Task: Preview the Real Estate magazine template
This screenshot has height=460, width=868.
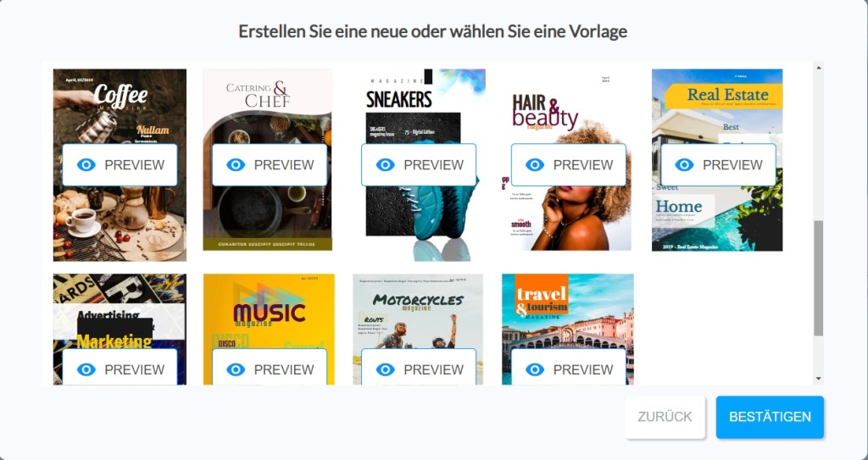Action: [x=718, y=165]
